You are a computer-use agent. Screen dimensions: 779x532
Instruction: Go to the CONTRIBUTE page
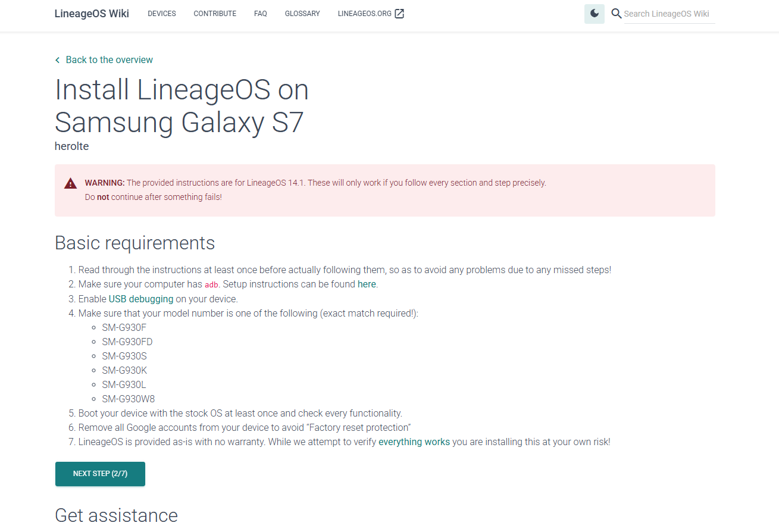[215, 14]
